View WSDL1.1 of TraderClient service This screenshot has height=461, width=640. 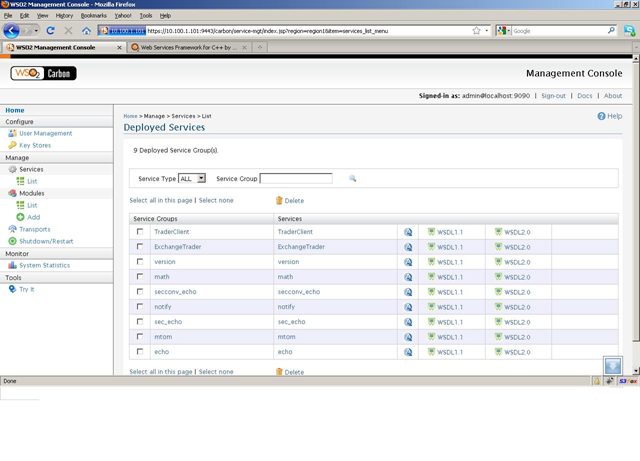tap(445, 232)
